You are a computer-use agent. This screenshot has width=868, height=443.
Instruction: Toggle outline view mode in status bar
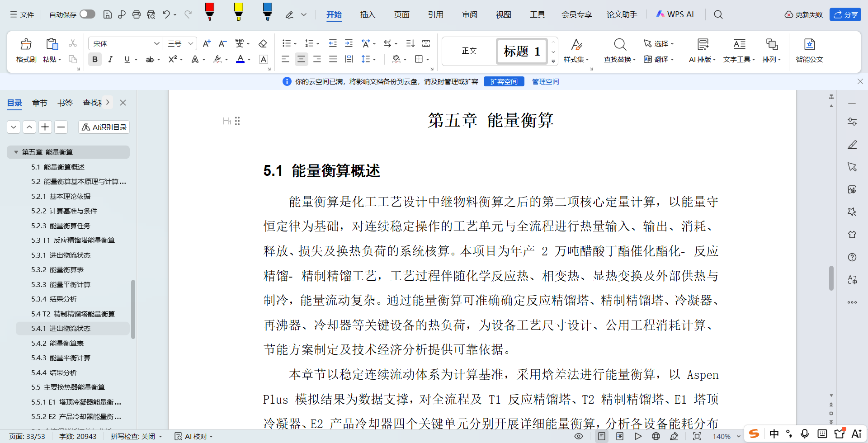[x=620, y=436]
